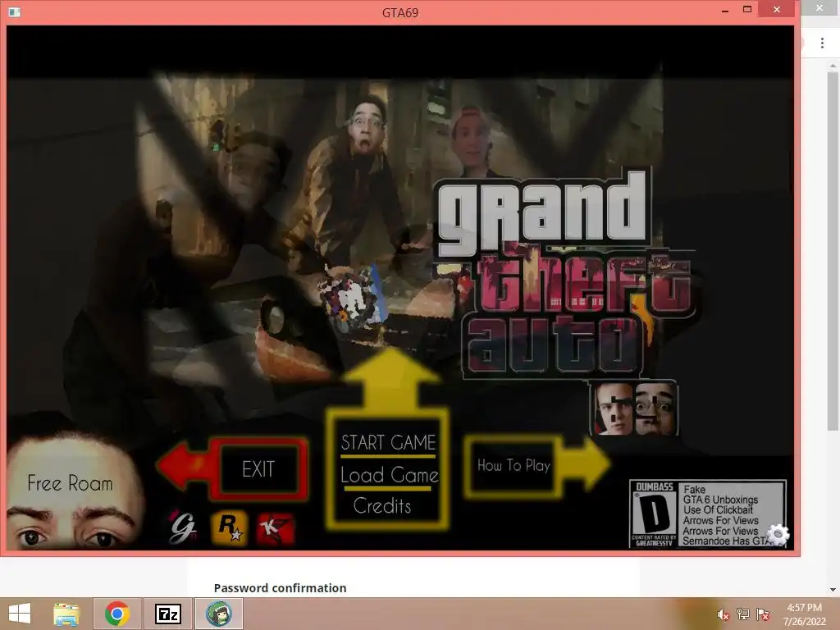Open File Explorer from the taskbar
Screen dimensions: 840x630
tap(66, 614)
